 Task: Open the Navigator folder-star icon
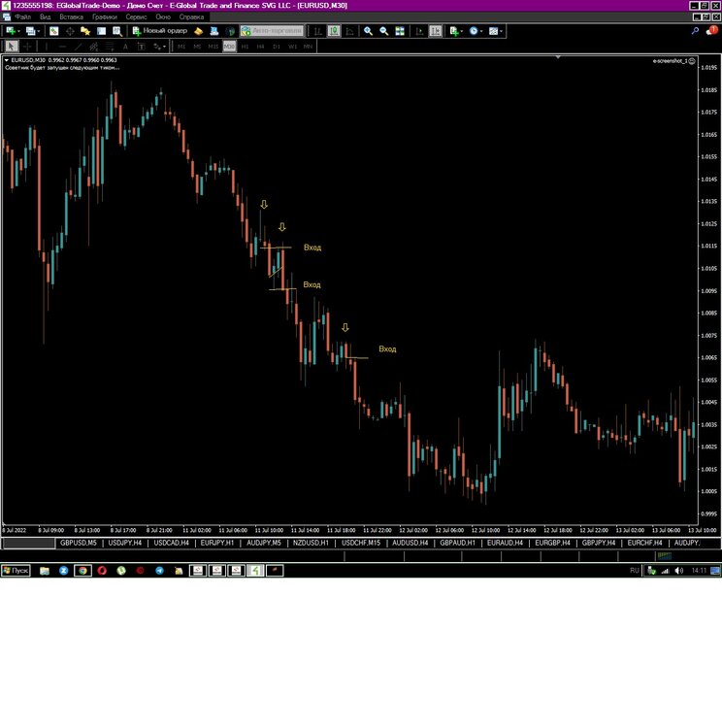(85, 31)
